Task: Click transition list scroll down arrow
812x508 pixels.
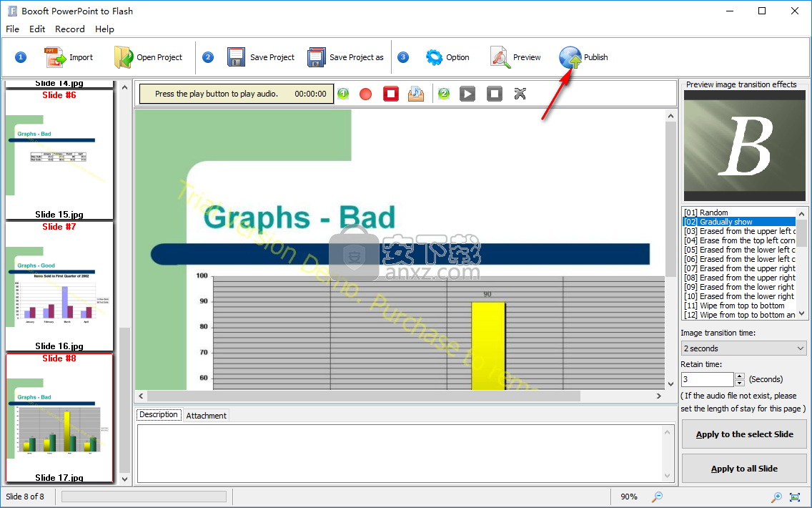Action: [x=802, y=313]
